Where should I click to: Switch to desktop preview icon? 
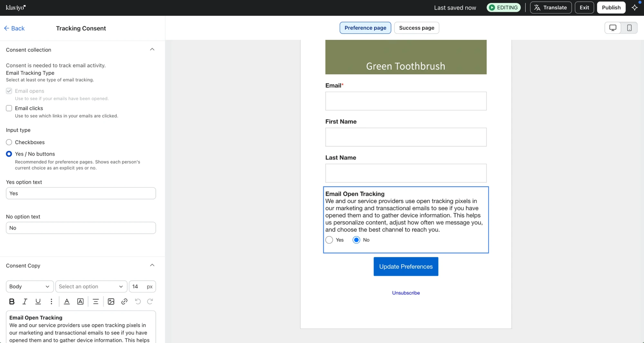coord(613,28)
